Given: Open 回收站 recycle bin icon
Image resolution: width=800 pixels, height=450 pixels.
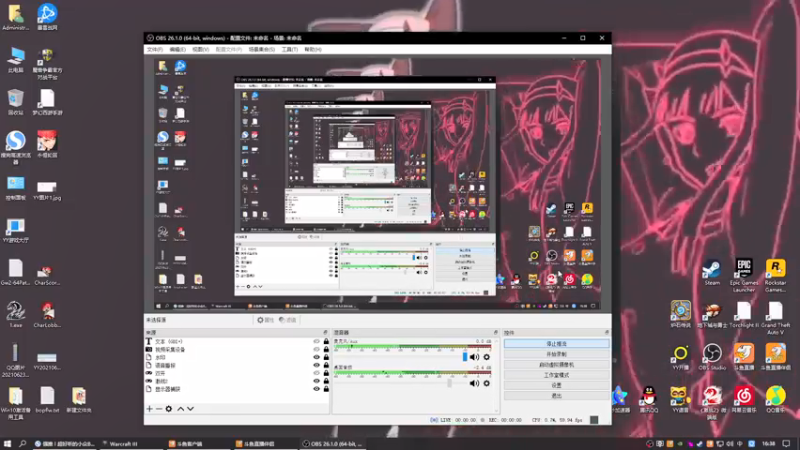Looking at the screenshot, I should coord(15,102).
